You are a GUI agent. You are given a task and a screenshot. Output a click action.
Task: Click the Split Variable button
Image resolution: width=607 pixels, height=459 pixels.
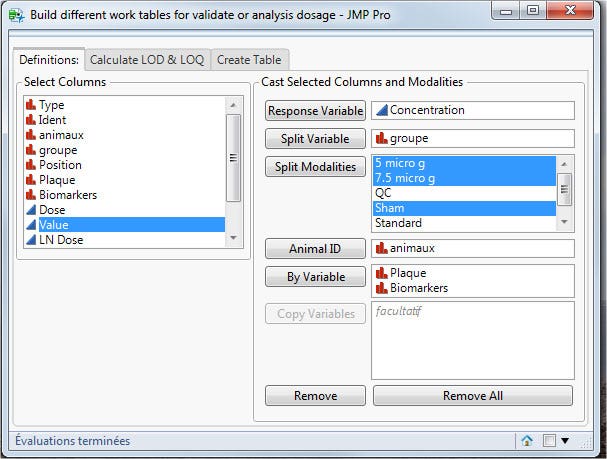click(315, 139)
